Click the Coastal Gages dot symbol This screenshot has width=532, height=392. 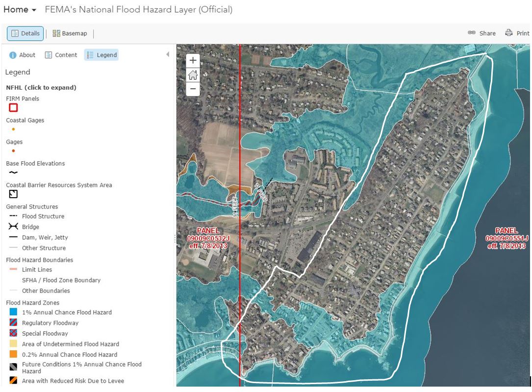[13, 130]
